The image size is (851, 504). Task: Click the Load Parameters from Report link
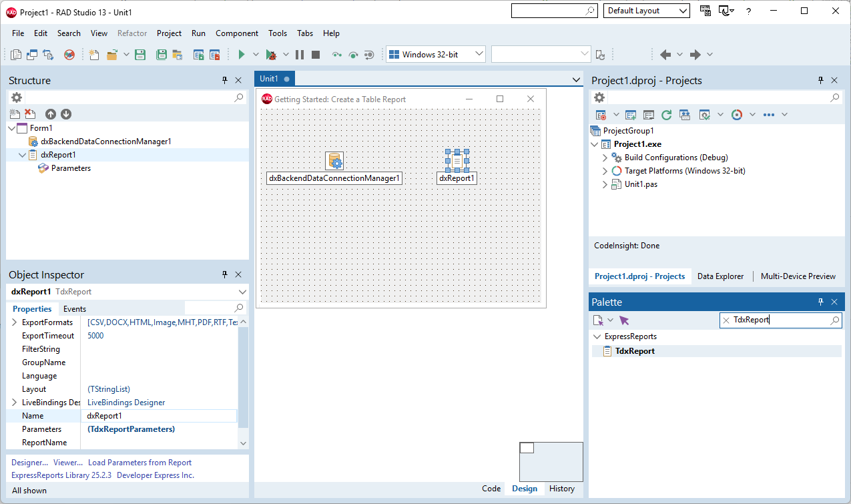pos(139,462)
